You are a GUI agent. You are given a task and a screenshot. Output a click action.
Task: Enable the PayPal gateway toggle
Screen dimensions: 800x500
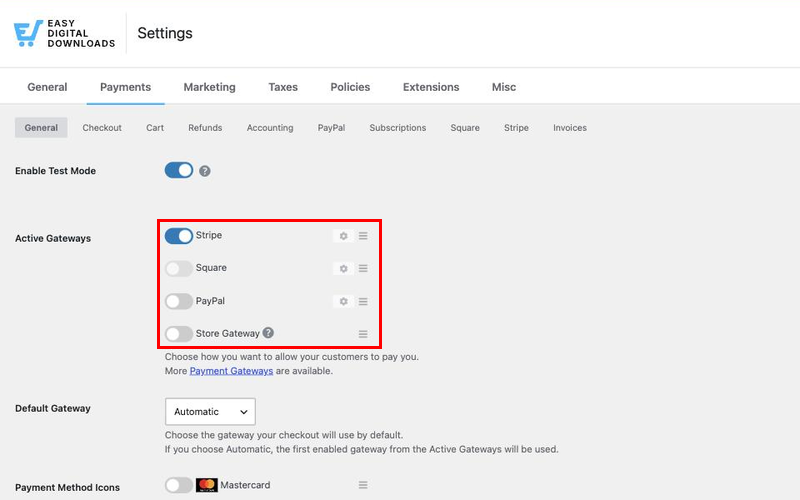click(x=179, y=301)
